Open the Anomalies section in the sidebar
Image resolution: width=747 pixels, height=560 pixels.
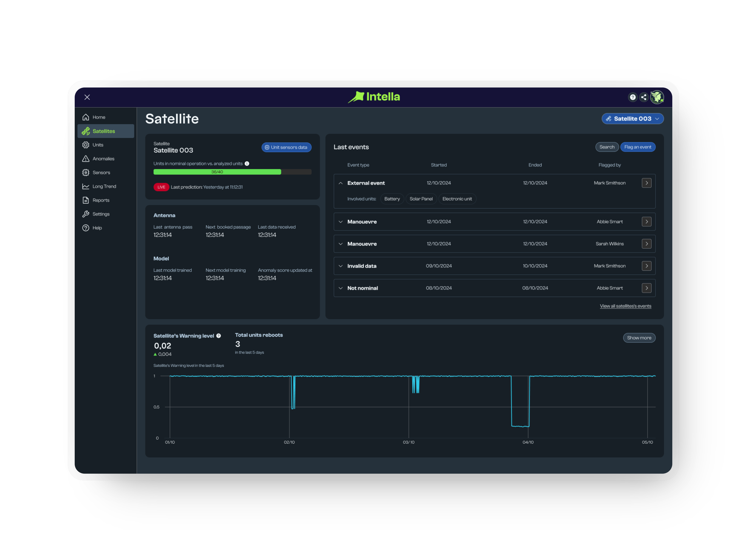click(103, 158)
